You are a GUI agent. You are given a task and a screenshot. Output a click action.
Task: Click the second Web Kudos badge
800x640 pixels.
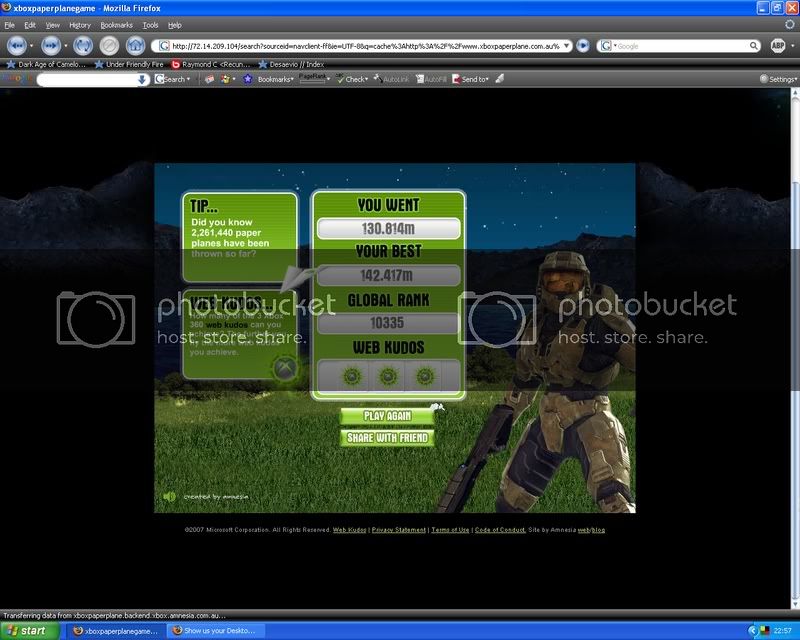click(x=388, y=377)
